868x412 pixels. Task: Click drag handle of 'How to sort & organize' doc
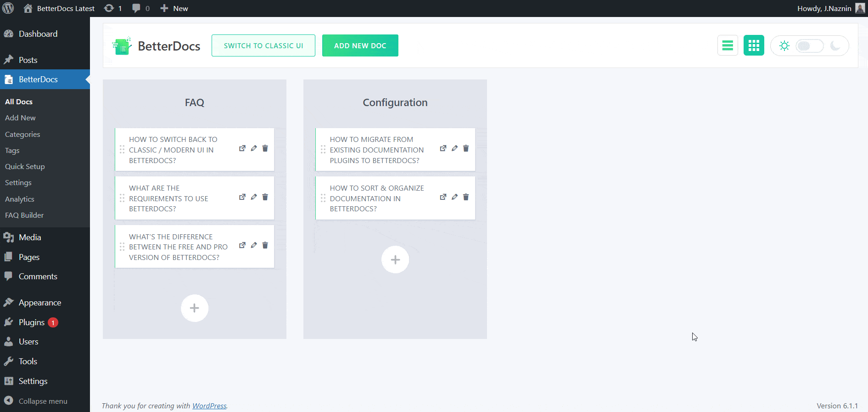tap(323, 198)
